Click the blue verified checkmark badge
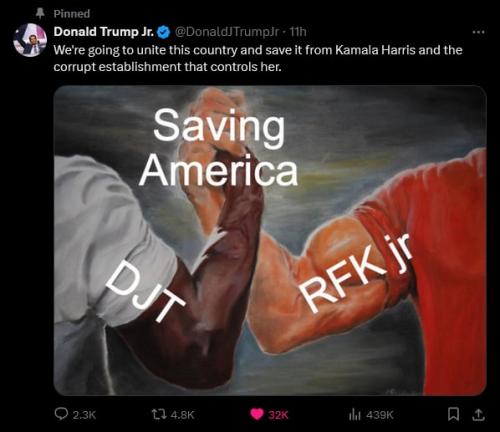 [x=164, y=32]
